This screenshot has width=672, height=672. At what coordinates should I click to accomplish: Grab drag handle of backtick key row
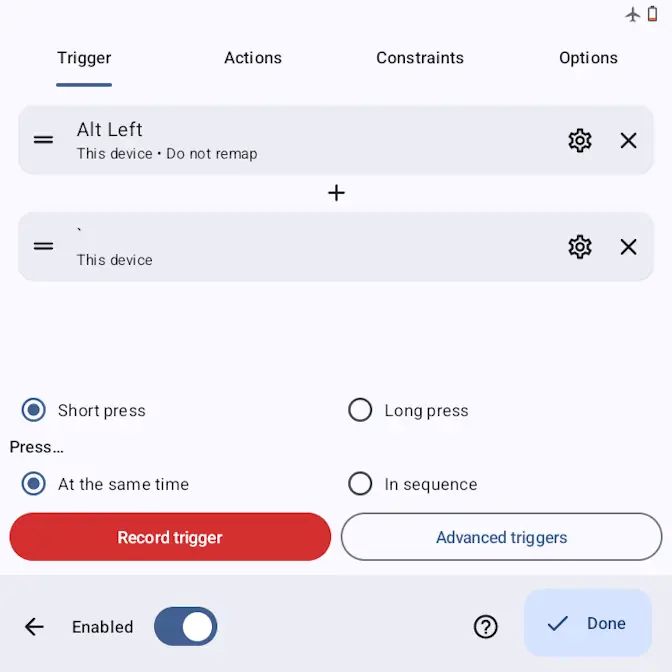(x=43, y=246)
